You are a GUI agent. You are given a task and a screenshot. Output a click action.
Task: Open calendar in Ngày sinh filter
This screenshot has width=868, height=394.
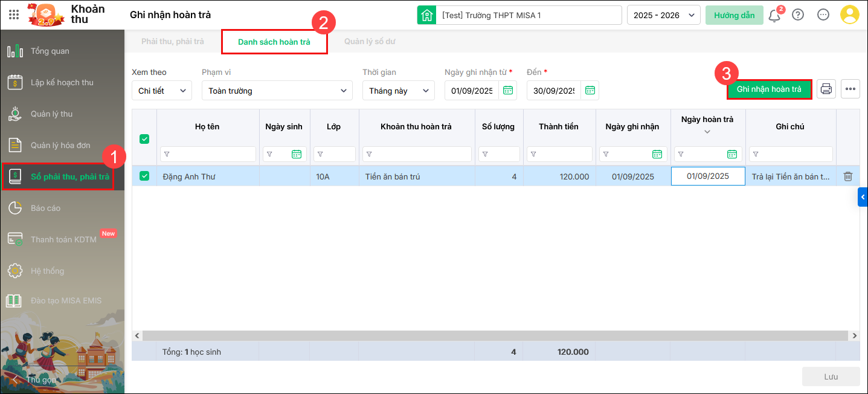pos(297,154)
